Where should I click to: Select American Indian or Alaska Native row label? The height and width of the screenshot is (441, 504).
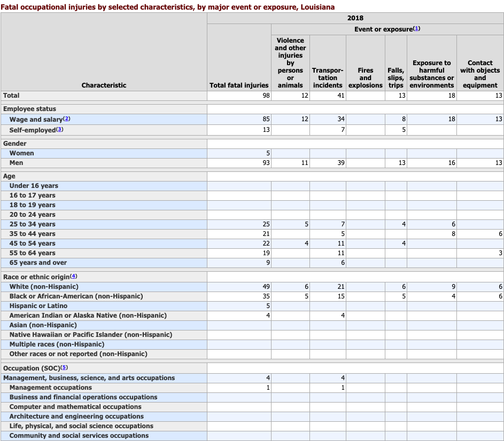tap(88, 316)
